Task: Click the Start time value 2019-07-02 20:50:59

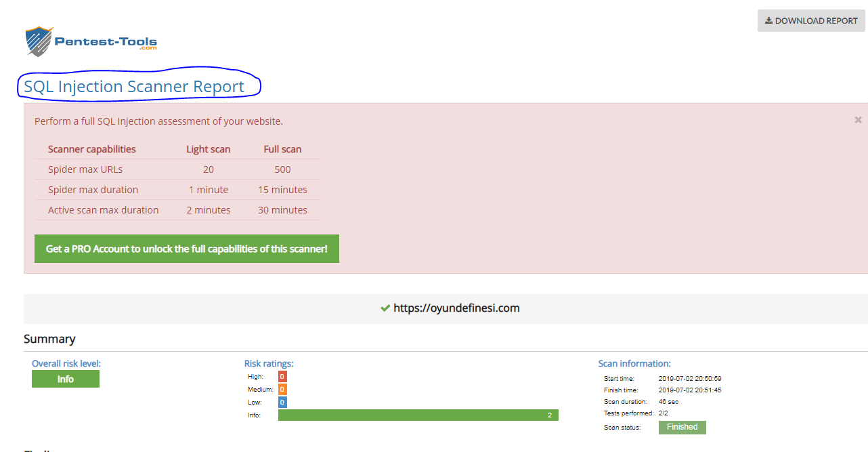Action: click(690, 379)
